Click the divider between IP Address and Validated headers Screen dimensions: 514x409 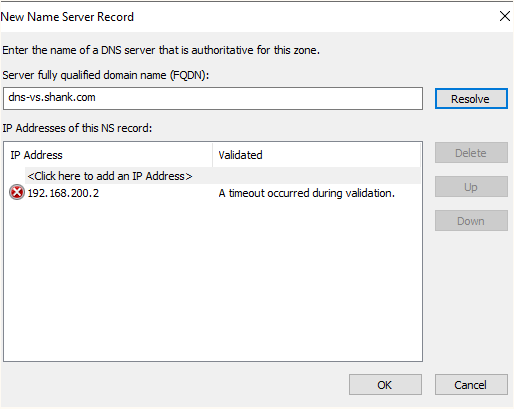pyautogui.click(x=212, y=155)
